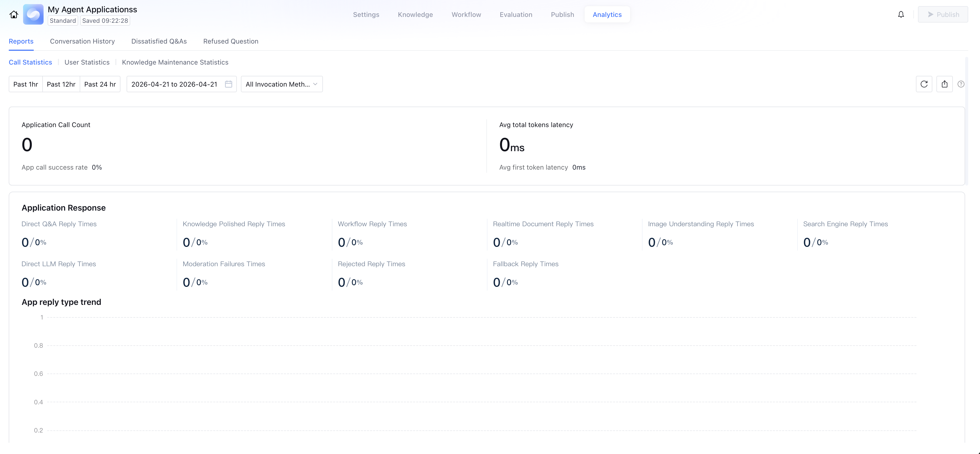
Task: Open the Dissatisfied Q&As tab
Action: click(159, 41)
